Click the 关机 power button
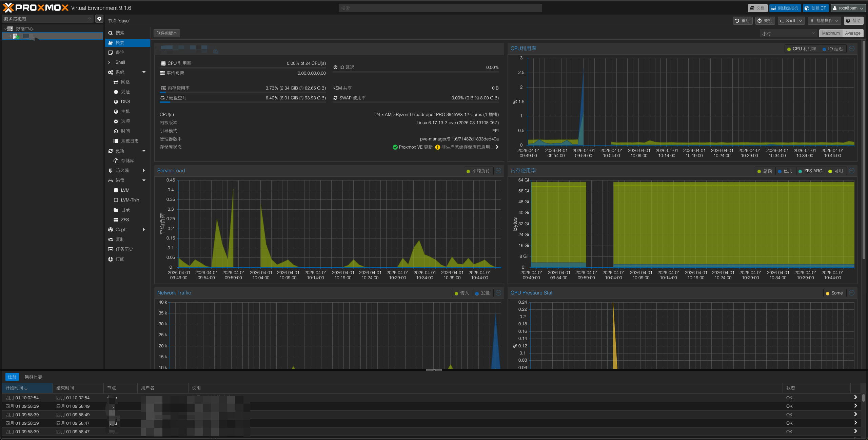The image size is (868, 440). coord(765,21)
